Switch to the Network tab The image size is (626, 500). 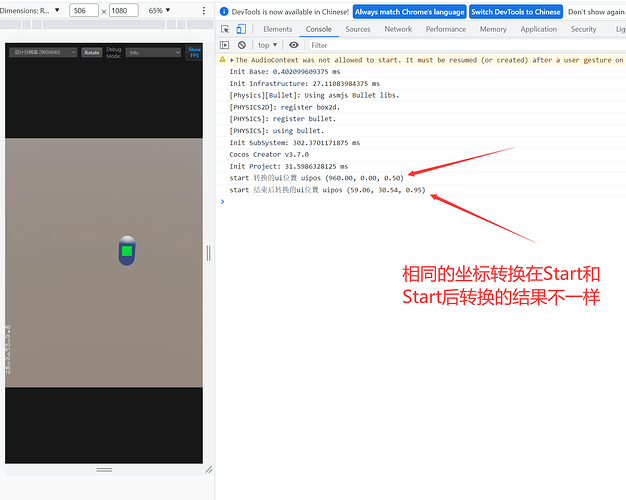[x=398, y=29]
